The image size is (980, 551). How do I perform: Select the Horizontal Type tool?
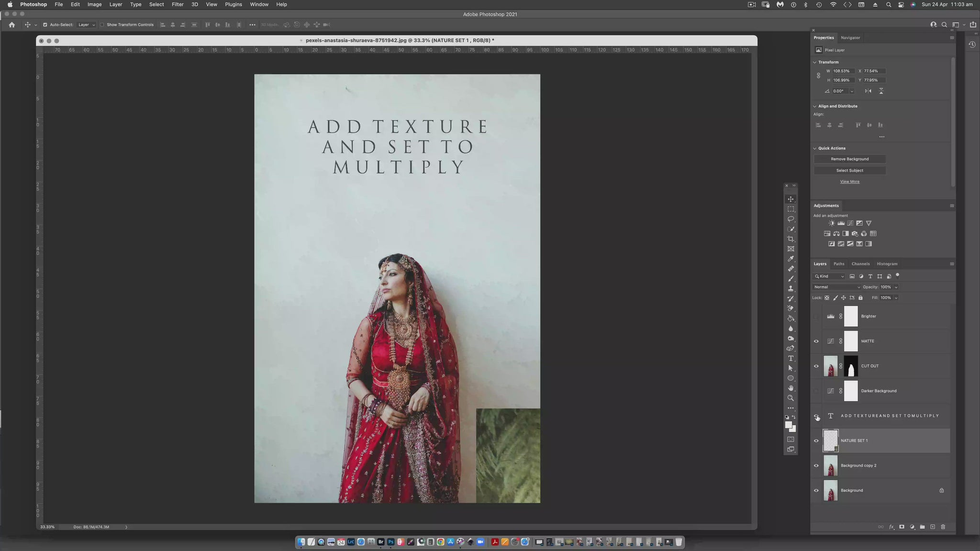pos(791,358)
